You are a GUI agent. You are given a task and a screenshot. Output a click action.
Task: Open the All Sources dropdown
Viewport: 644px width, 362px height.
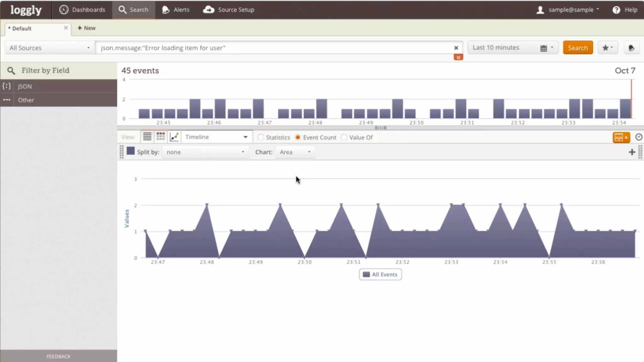tap(49, 48)
